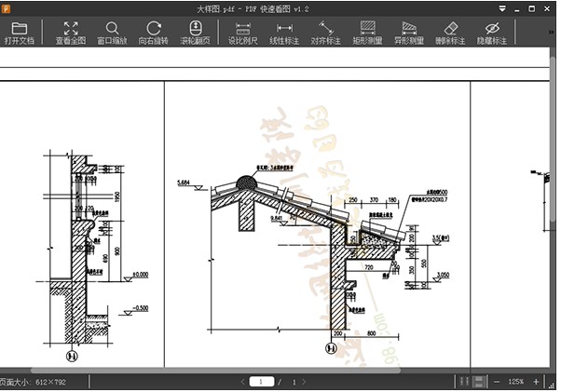Click the horizontal scrollbar thumb

pyautogui.click(x=215, y=371)
